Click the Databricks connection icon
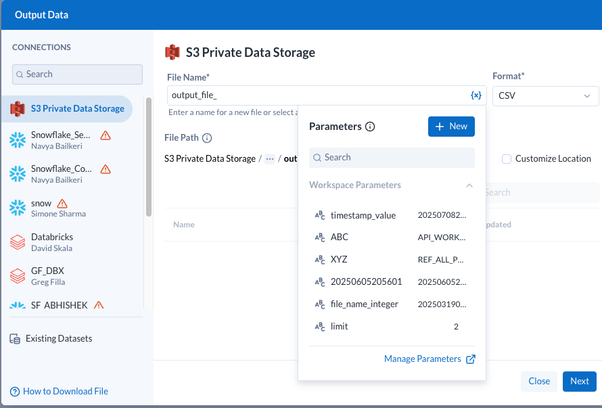This screenshot has width=602, height=408. tap(17, 242)
